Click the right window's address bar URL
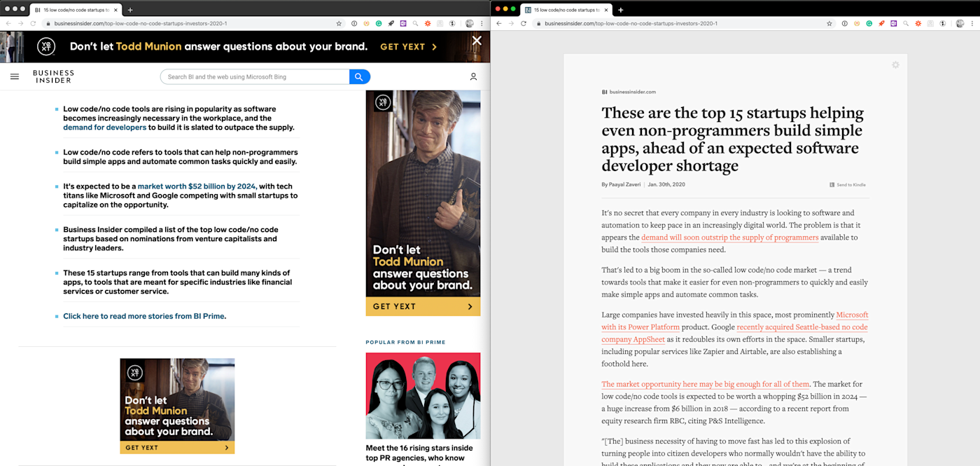The height and width of the screenshot is (466, 980). tap(631, 23)
